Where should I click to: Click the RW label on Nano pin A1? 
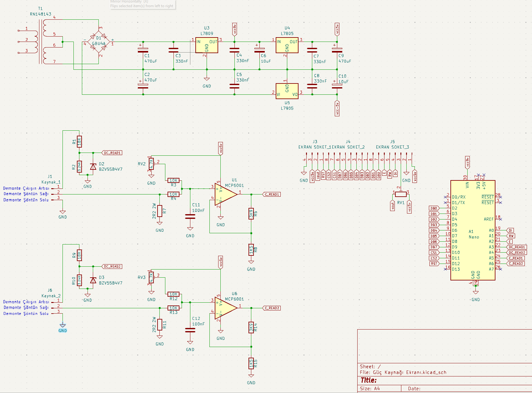pos(511,236)
